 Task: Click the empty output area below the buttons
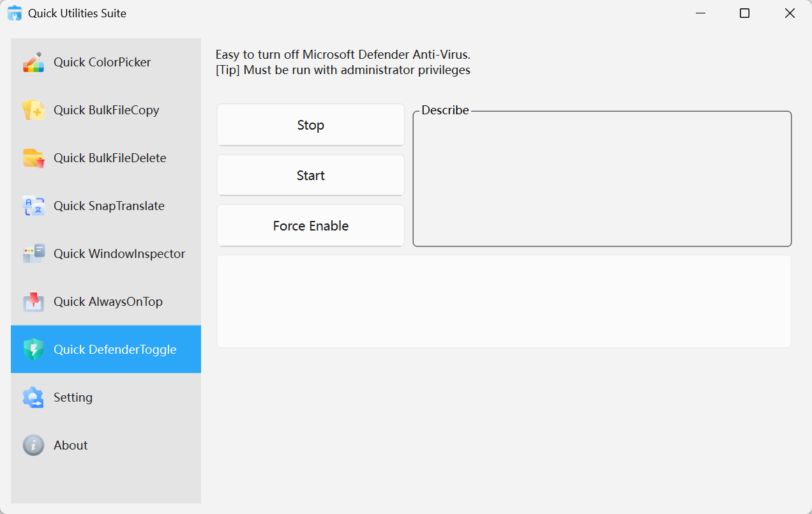pos(504,301)
